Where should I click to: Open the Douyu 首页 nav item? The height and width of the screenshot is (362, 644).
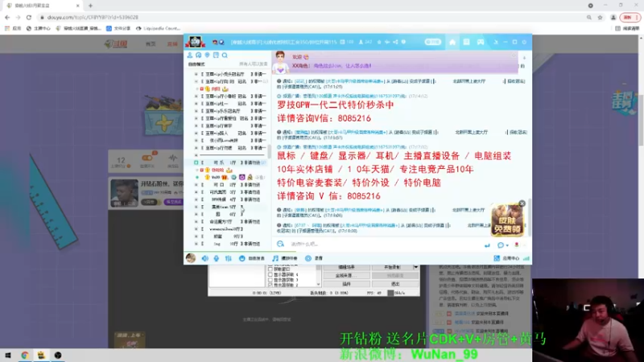tap(151, 44)
